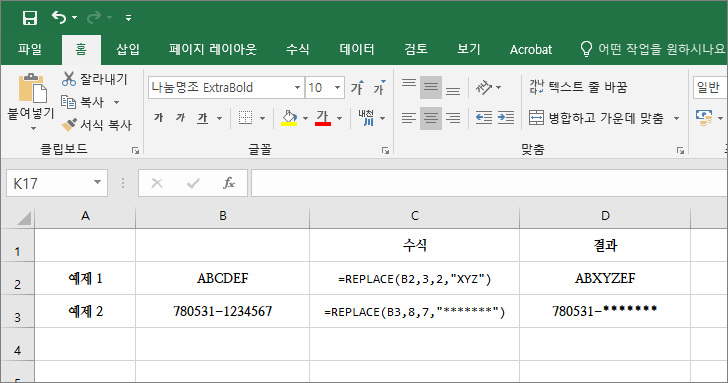Image resolution: width=728 pixels, height=383 pixels.
Task: Toggle bold 가 formatting
Action: click(x=159, y=118)
